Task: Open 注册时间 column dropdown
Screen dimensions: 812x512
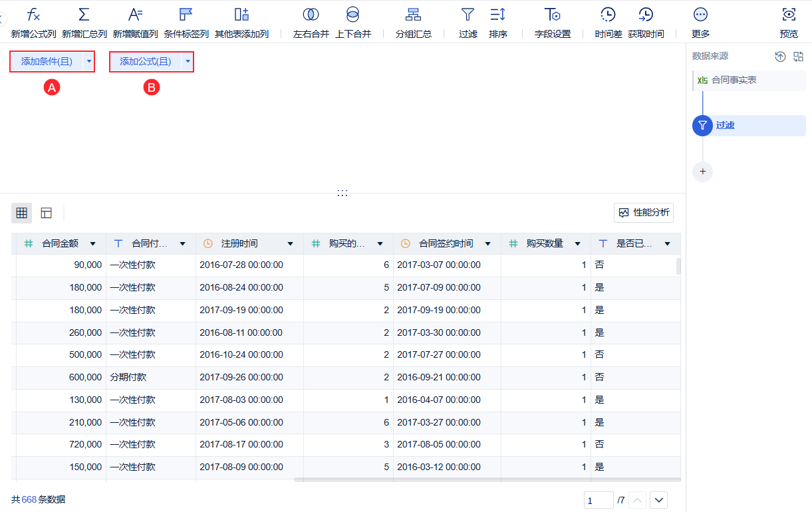Action: coord(291,244)
